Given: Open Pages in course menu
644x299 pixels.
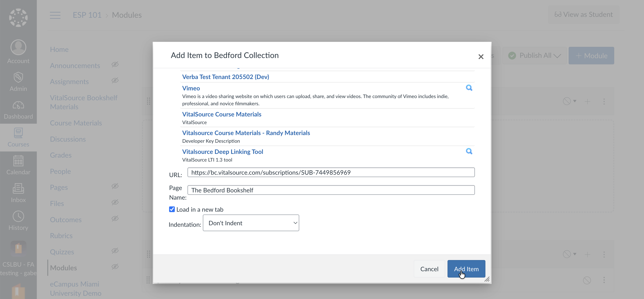Looking at the screenshot, I should click(59, 187).
